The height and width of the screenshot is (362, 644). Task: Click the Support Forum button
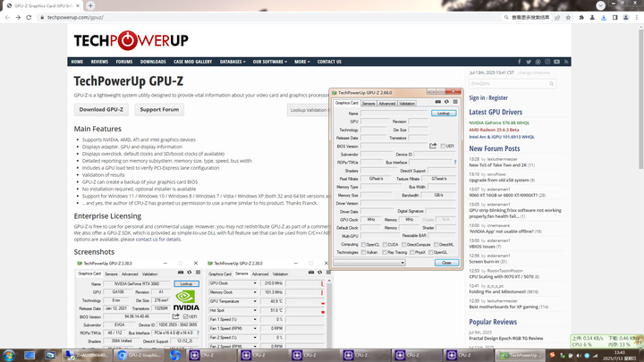(x=159, y=110)
